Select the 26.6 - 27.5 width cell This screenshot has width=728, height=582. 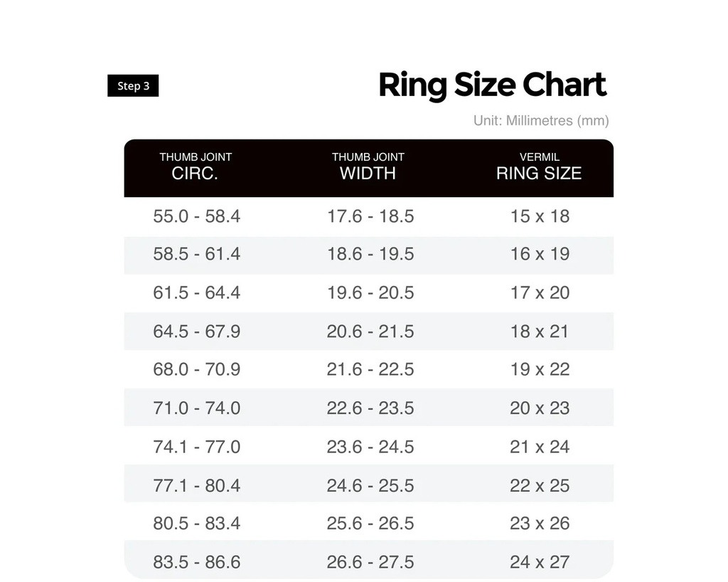point(370,562)
